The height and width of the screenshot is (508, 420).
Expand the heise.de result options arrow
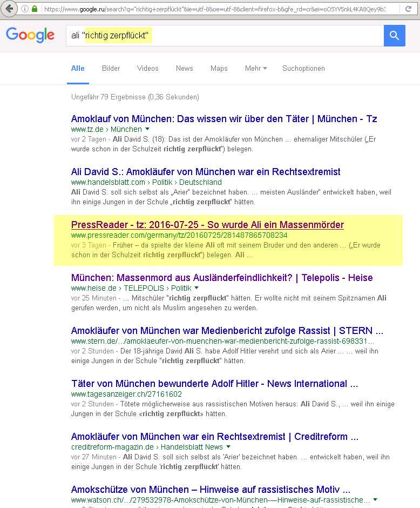point(197,288)
